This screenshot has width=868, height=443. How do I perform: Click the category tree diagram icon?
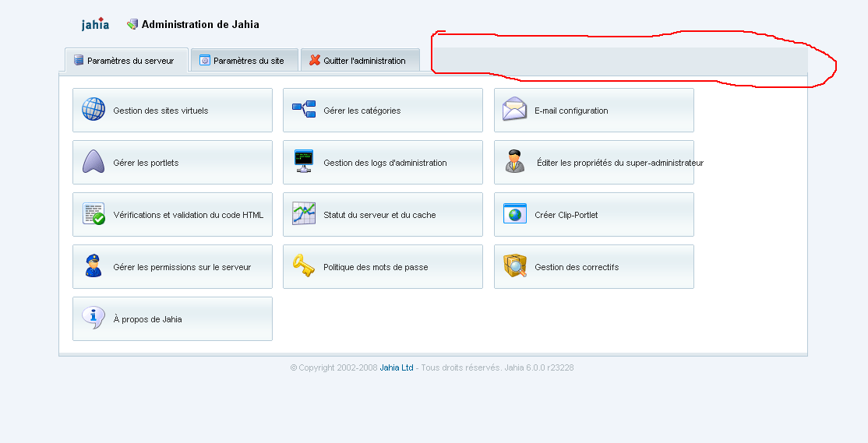point(304,109)
